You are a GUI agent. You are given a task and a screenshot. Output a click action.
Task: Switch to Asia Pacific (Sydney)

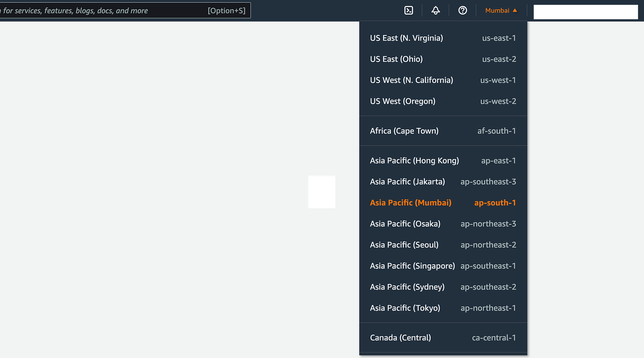pos(443,287)
